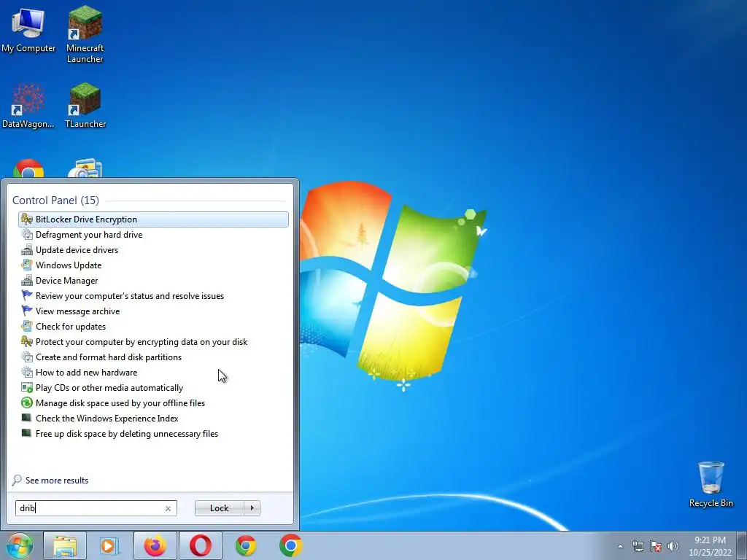Click volume speaker icon in tray
Image resolution: width=747 pixels, height=560 pixels.
click(673, 546)
